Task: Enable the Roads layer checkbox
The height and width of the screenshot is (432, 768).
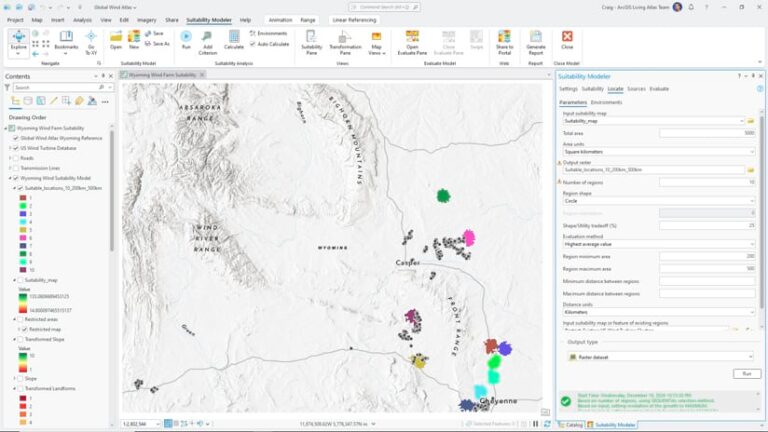Action: (x=16, y=158)
